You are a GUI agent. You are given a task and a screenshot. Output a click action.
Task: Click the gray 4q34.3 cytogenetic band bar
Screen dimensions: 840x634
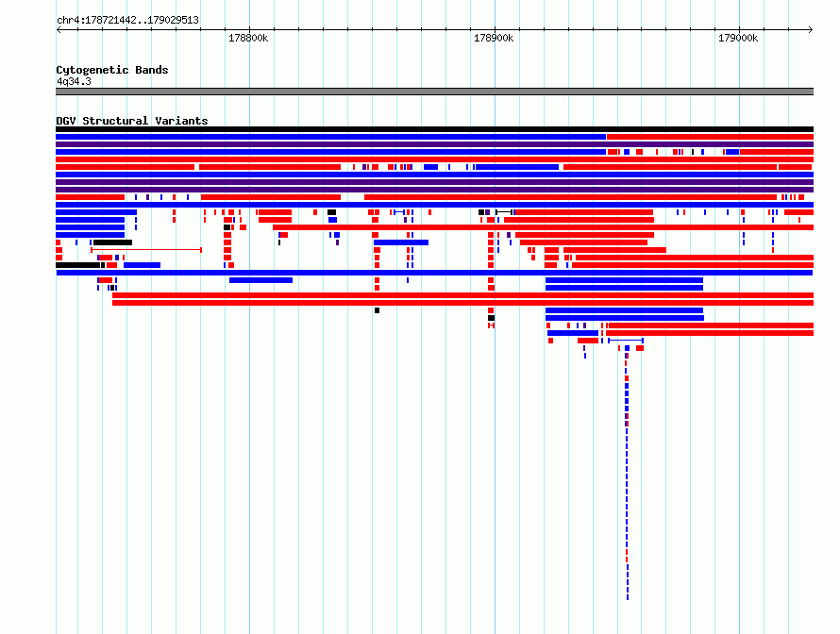point(434,92)
